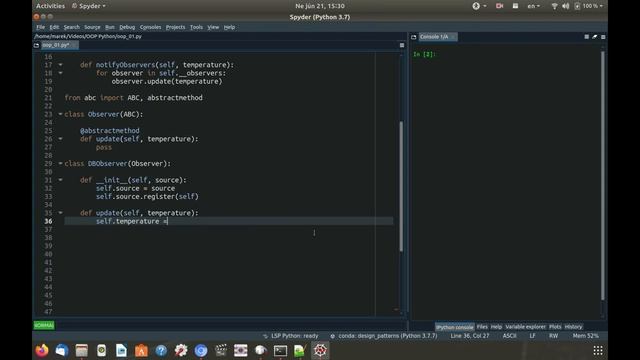Switch to the Plots pane tab
The height and width of the screenshot is (360, 640).
[555, 327]
